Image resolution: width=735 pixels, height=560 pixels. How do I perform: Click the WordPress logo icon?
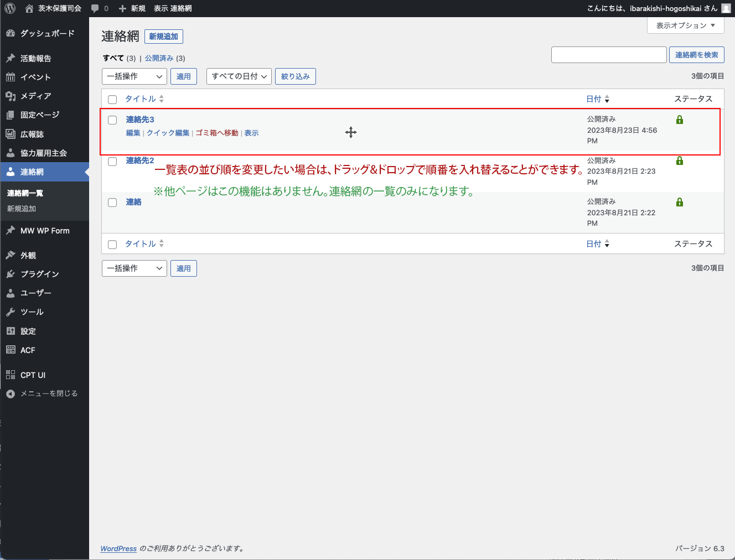pyautogui.click(x=9, y=8)
